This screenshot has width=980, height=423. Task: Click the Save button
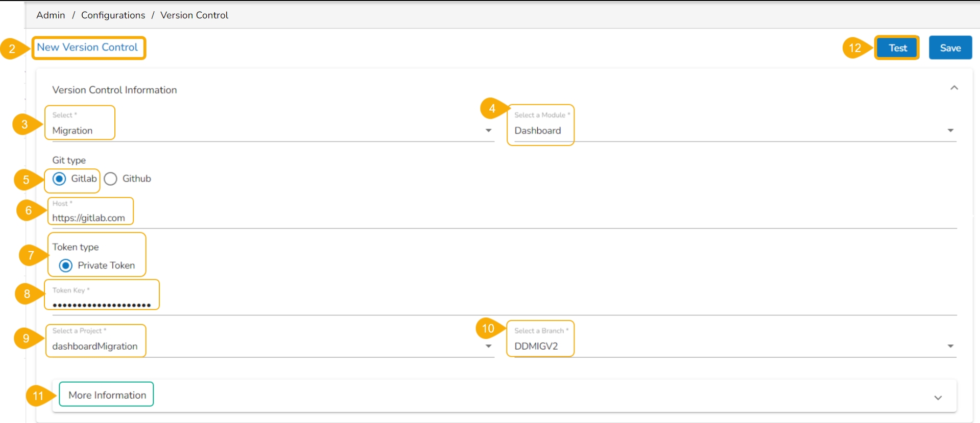950,48
